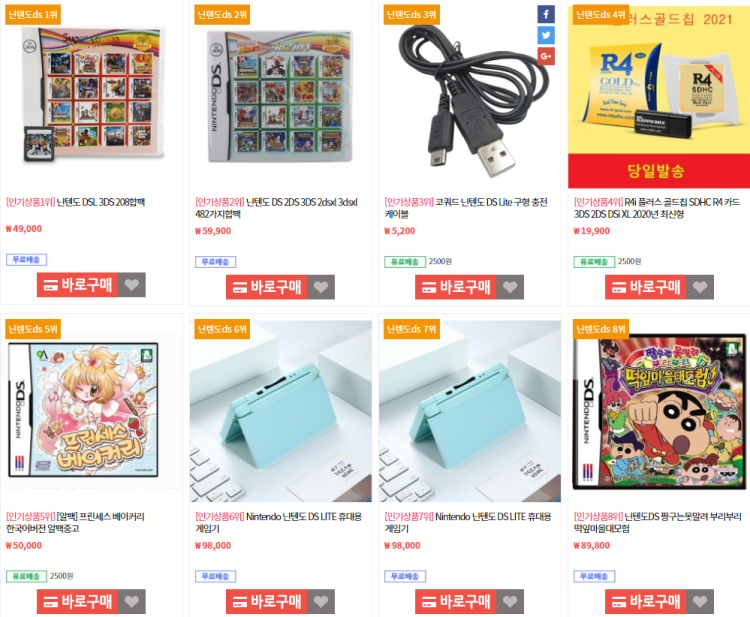Open the Princess Bakery cover thumbnail

[x=84, y=410]
